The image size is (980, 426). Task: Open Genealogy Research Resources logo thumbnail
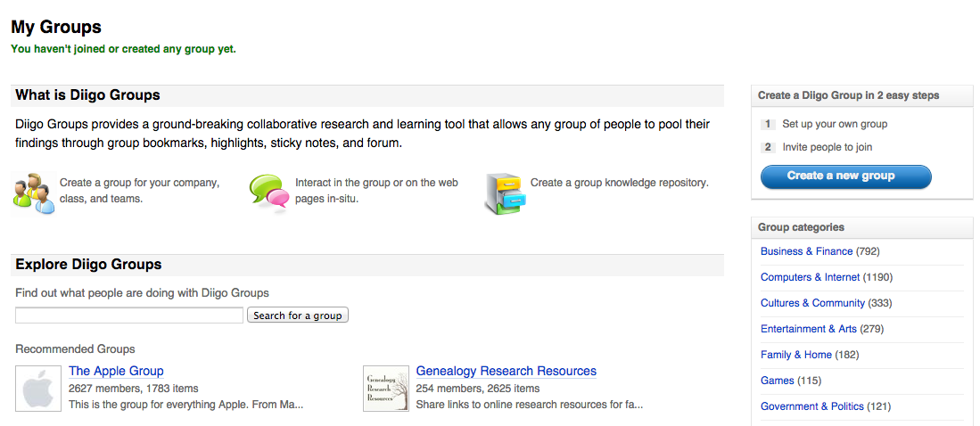coord(385,389)
